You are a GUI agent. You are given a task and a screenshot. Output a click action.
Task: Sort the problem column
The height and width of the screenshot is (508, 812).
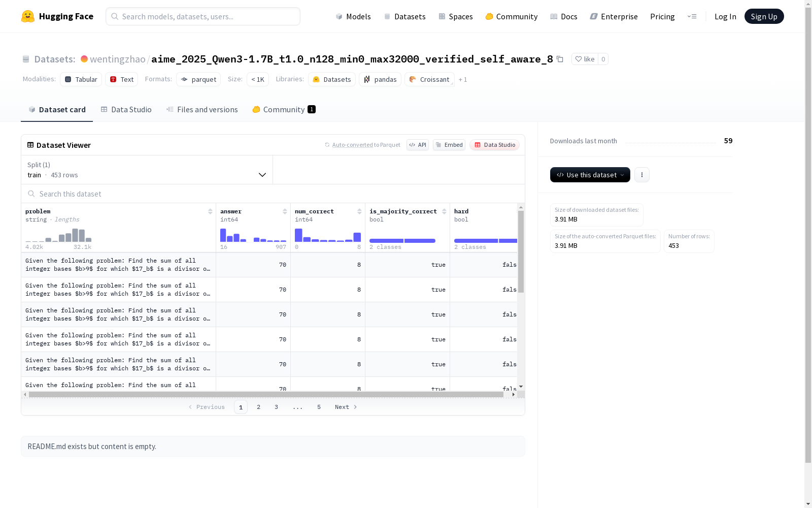pos(210,211)
